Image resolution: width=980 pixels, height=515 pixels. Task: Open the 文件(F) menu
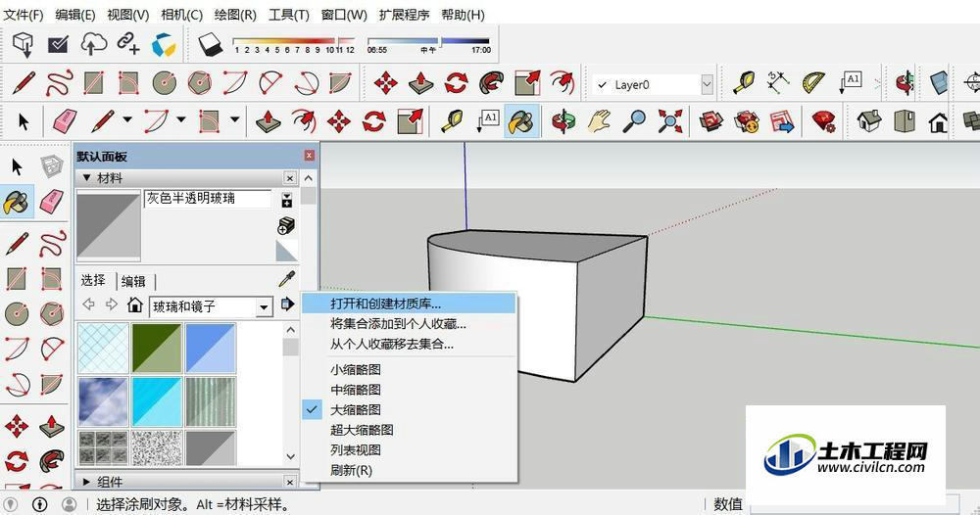click(24, 15)
